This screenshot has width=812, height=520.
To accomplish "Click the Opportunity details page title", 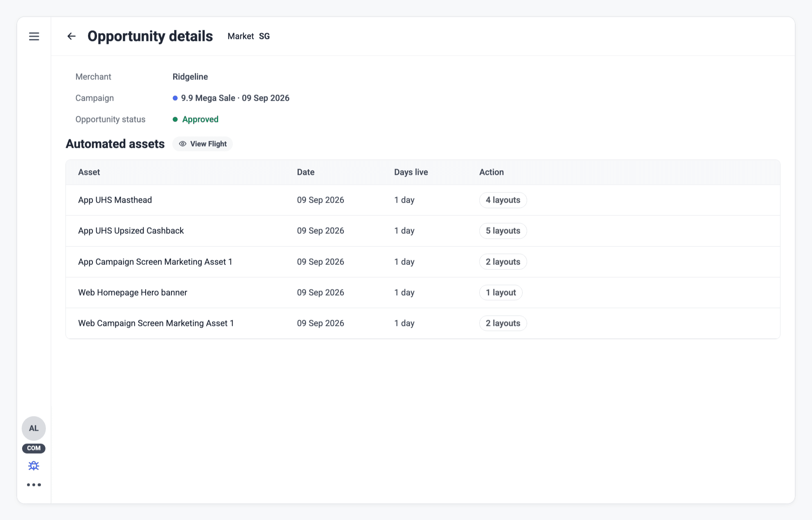I will coord(150,36).
